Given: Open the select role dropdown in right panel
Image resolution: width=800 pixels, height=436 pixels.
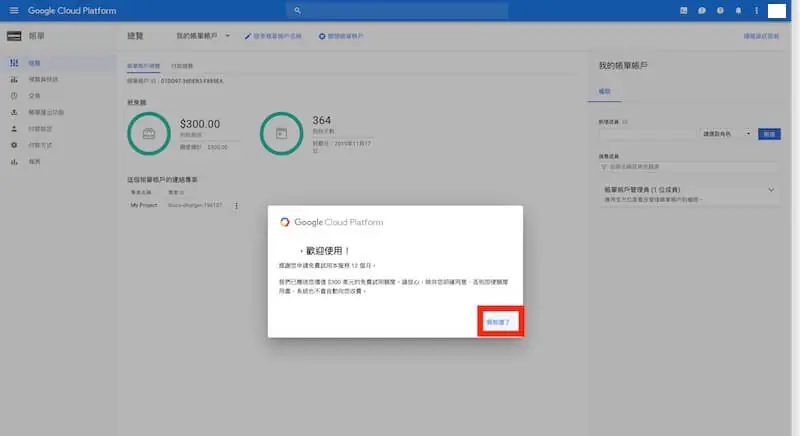Looking at the screenshot, I should click(x=727, y=134).
